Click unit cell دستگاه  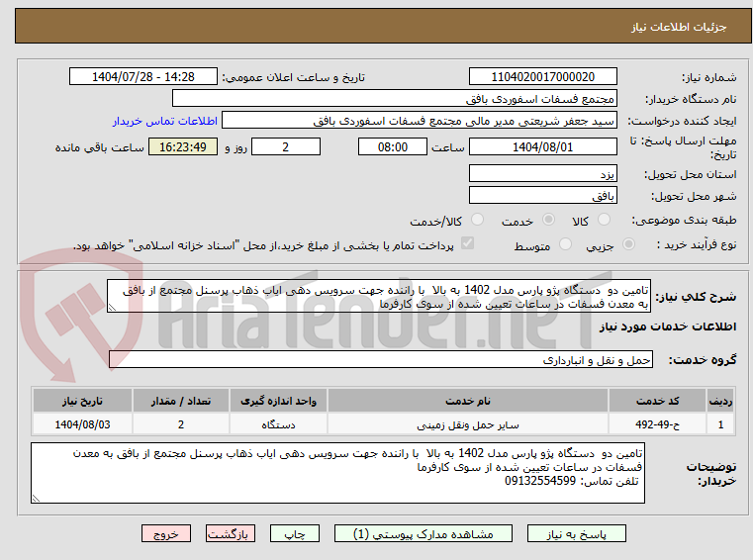point(278,424)
